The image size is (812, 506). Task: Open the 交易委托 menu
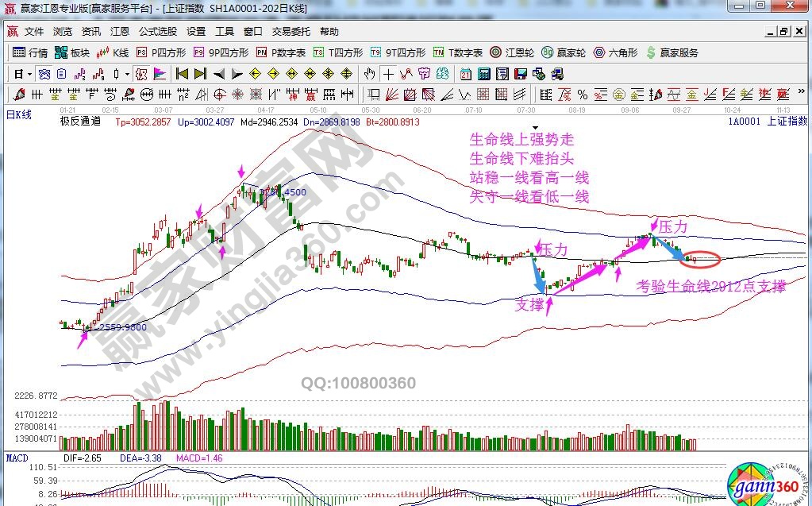(291, 32)
